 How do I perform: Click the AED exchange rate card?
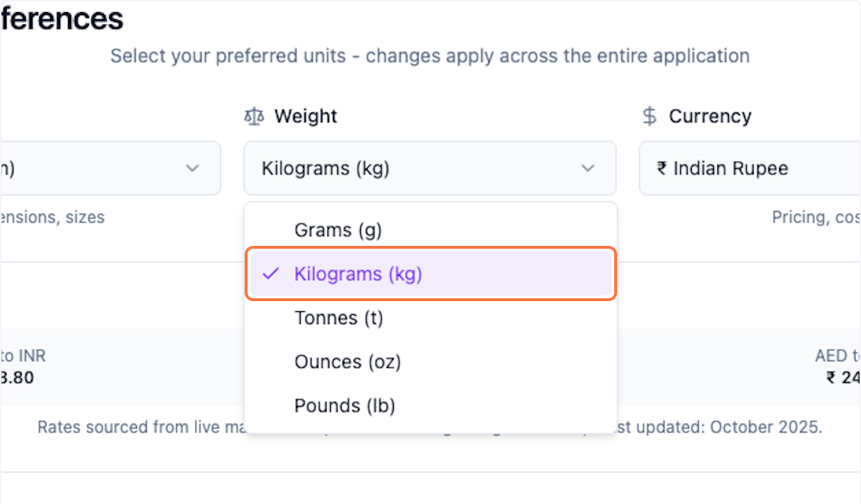click(x=837, y=366)
